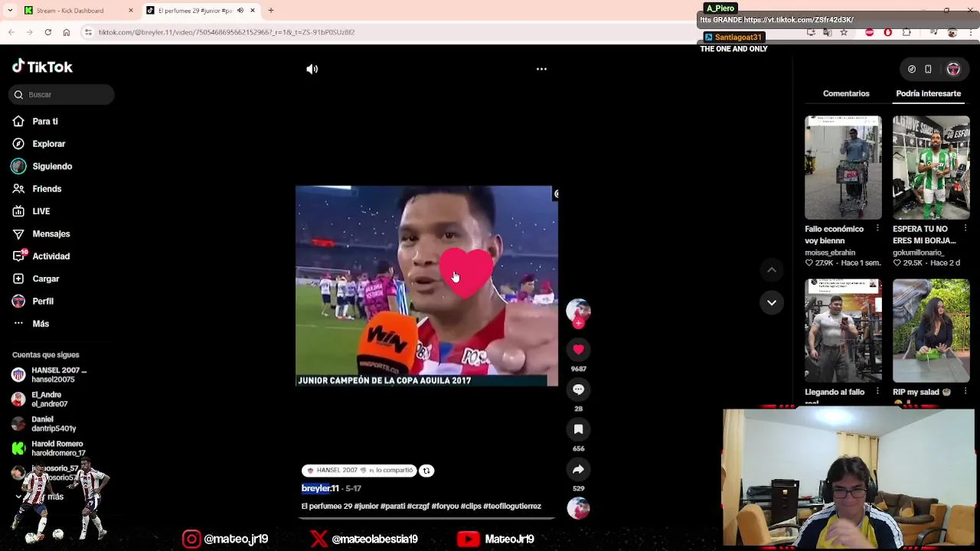Open the tab search dropdown arrow
980x551 pixels.
pos(10,11)
